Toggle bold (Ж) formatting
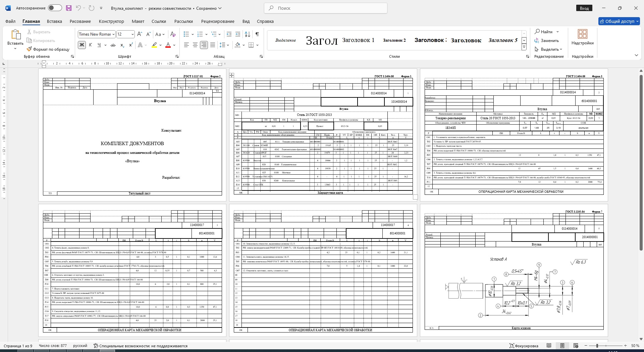 [x=82, y=45]
